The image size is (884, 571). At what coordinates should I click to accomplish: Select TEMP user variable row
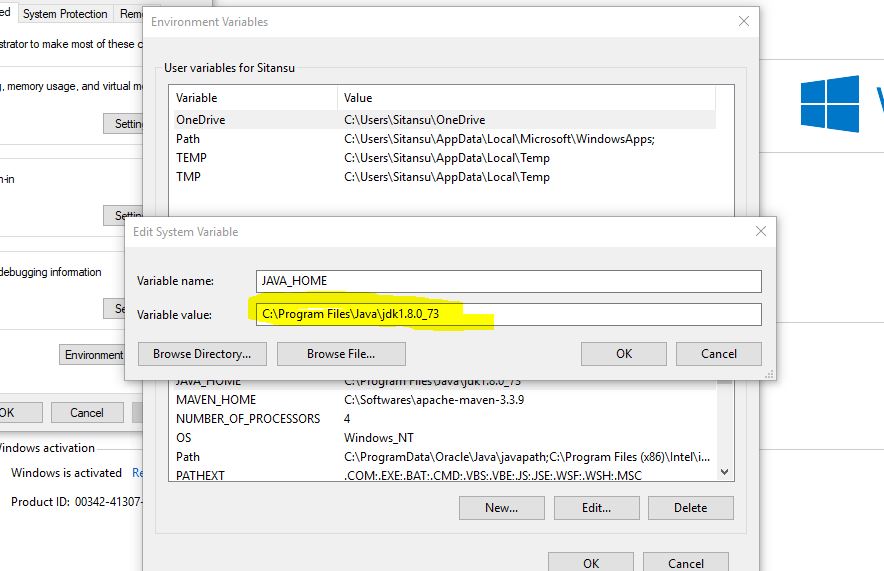pyautogui.click(x=443, y=158)
